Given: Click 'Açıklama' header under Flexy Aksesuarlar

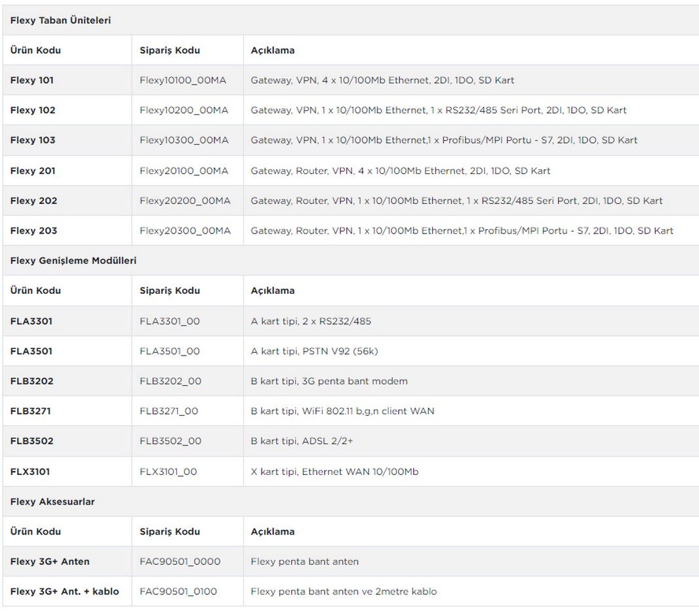Looking at the screenshot, I should click(272, 531).
